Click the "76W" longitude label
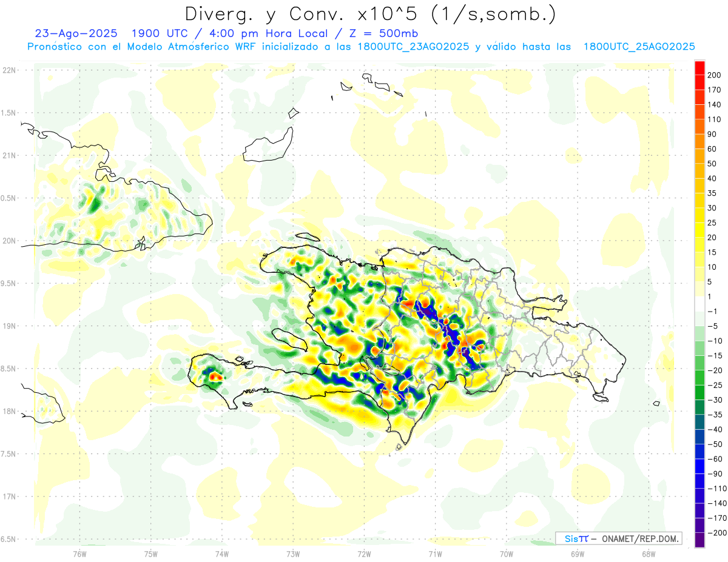The image size is (728, 562). (x=79, y=554)
